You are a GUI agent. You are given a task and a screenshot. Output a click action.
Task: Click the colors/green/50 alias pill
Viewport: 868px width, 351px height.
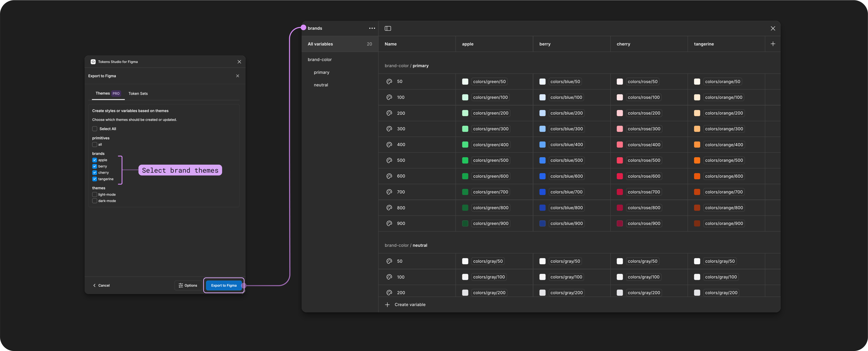(489, 81)
